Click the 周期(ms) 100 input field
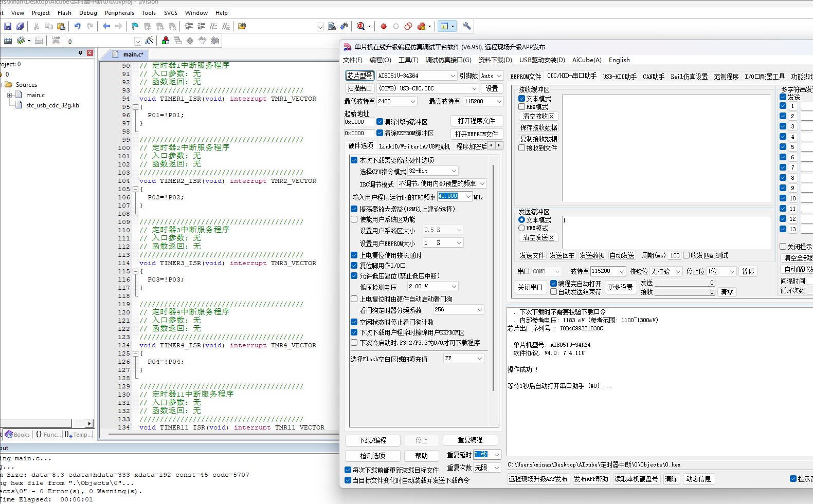This screenshot has height=504, width=813. click(x=675, y=255)
